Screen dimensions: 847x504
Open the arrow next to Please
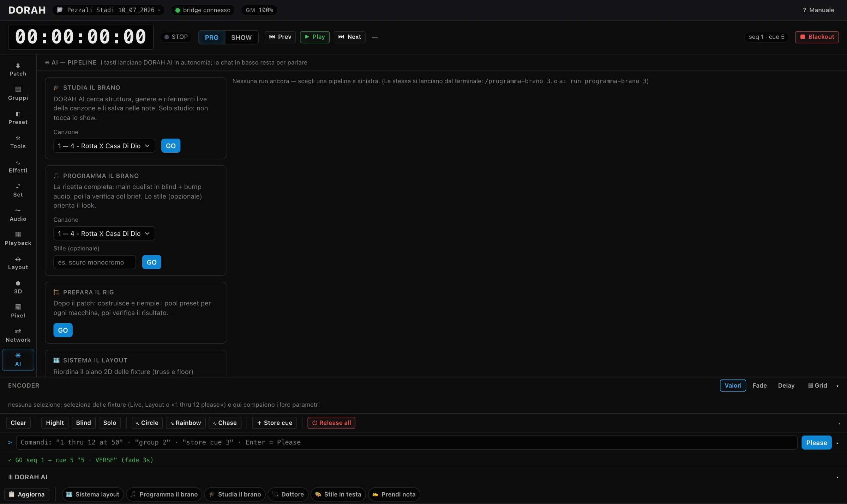tap(837, 443)
